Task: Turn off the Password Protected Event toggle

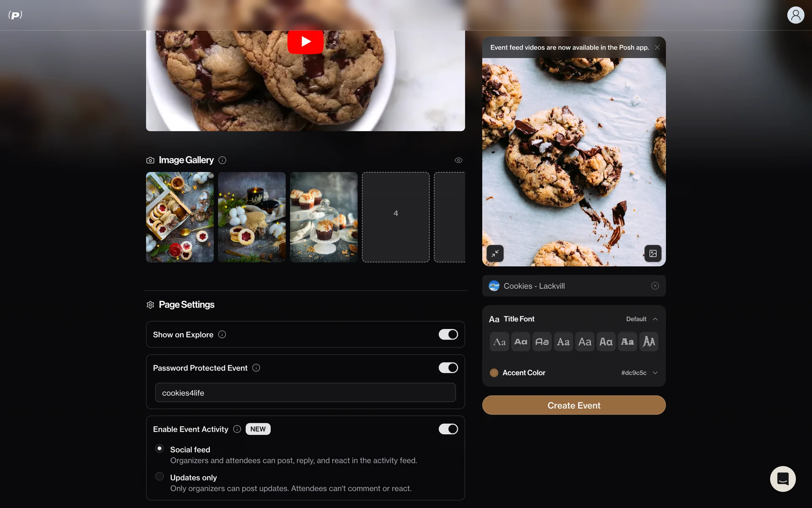Action: [448, 368]
